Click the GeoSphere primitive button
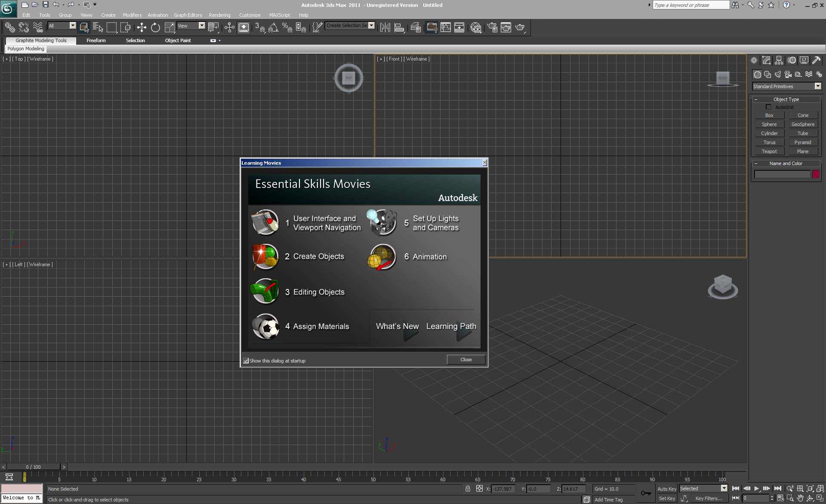 (x=803, y=124)
